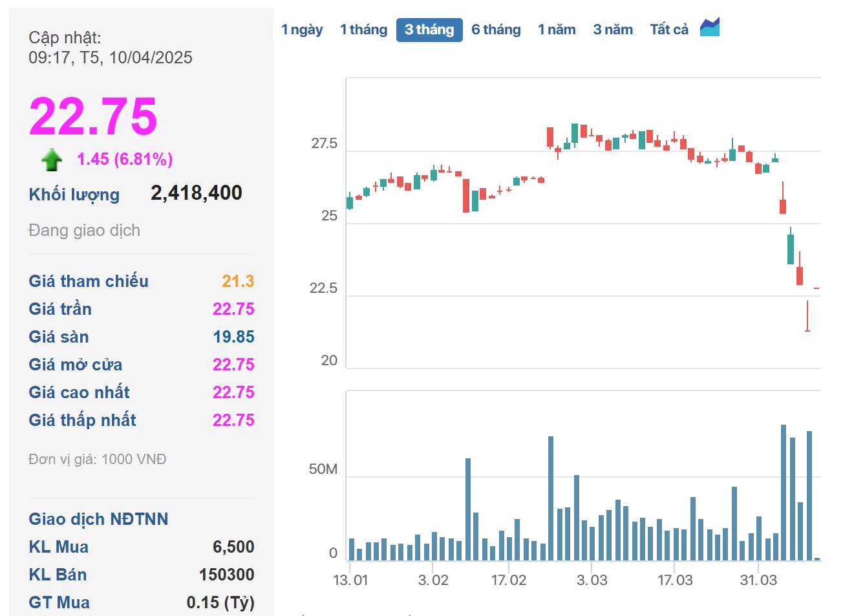
Task: Switch chart to 1 năm view
Action: coord(557,30)
